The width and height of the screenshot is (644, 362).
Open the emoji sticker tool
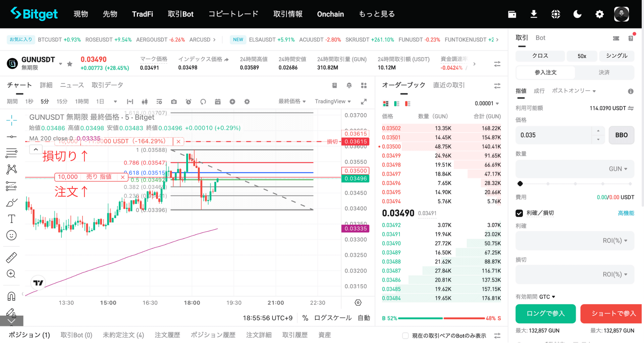click(11, 235)
